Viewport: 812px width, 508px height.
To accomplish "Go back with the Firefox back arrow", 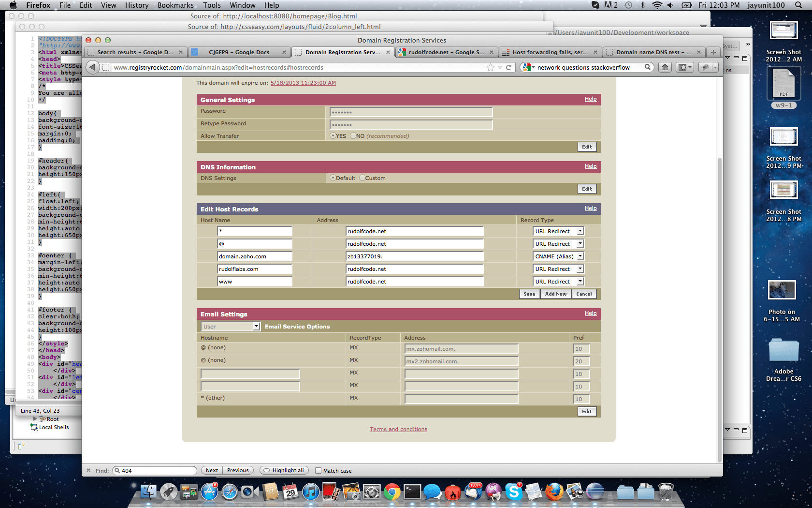I will click(x=93, y=67).
